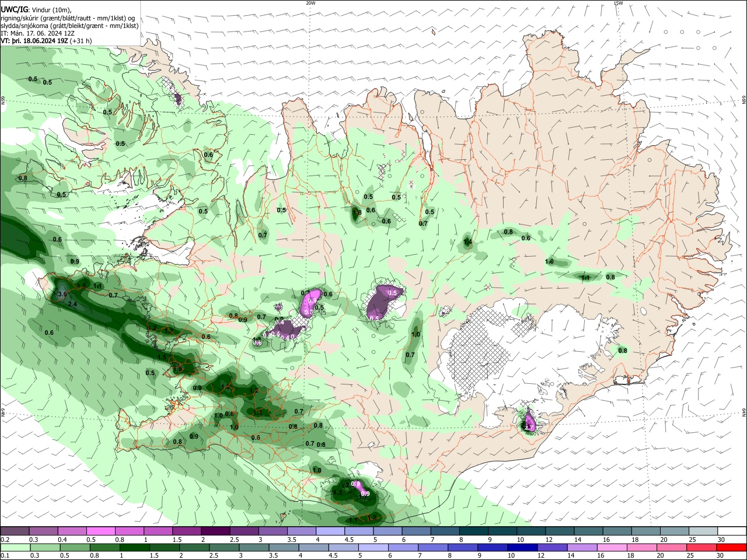Click the 2.4 precipitation value on the map
The height and width of the screenshot is (560, 747).
pyautogui.click(x=72, y=304)
